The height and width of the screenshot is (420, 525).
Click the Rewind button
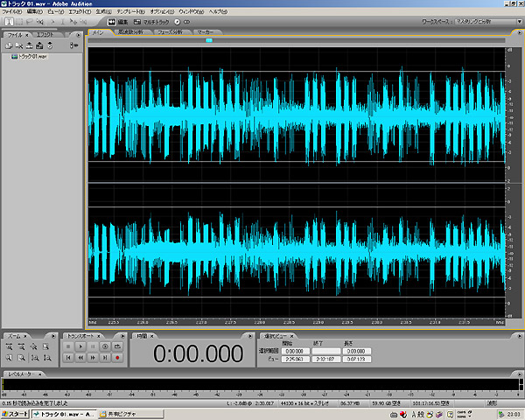pos(80,358)
